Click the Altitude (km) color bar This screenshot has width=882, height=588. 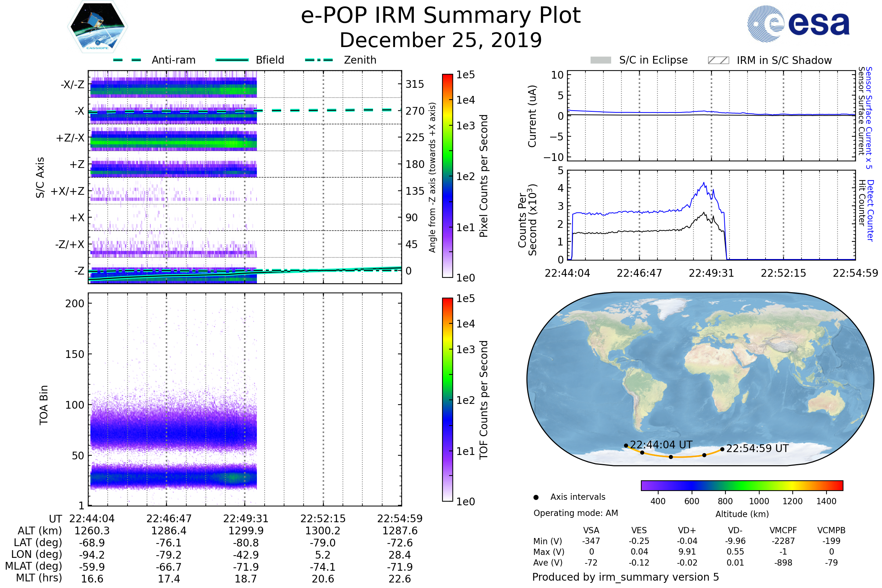point(742,485)
